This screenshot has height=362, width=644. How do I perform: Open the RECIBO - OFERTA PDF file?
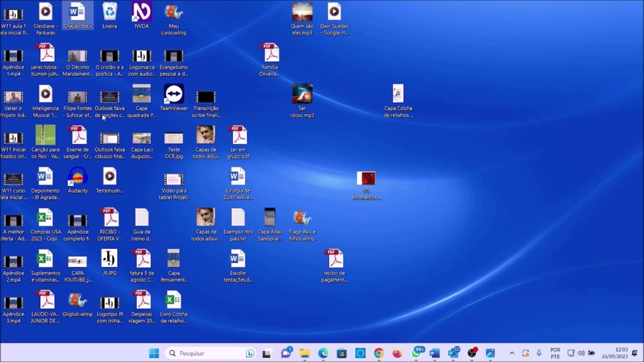[110, 225]
